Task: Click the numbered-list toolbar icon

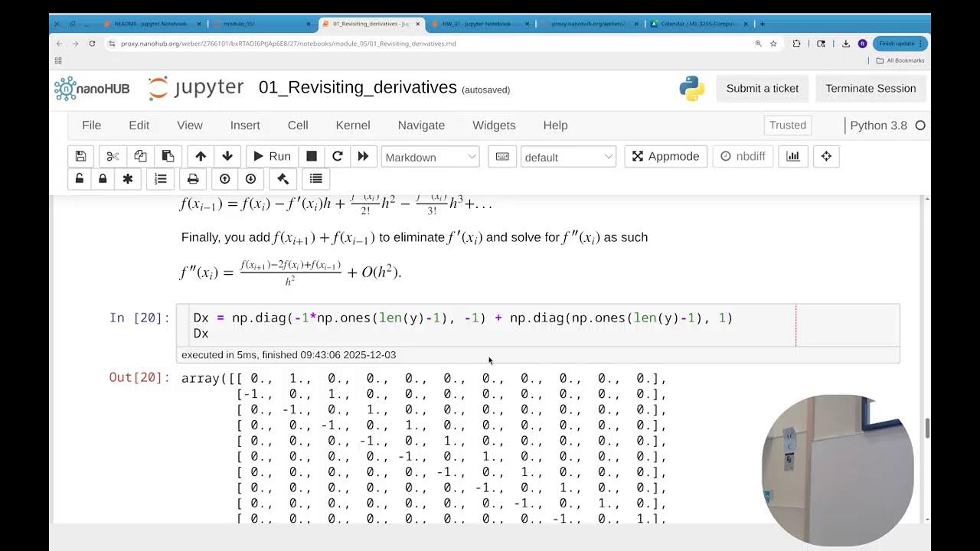Action: (161, 178)
